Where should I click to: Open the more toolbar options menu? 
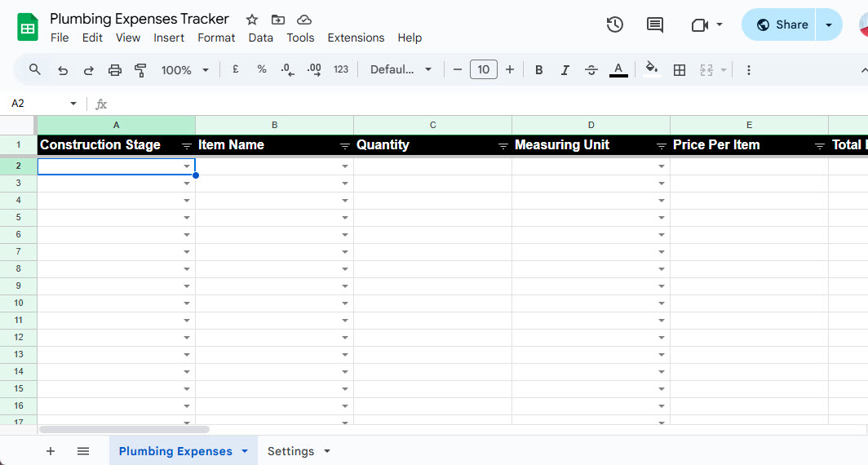point(748,70)
